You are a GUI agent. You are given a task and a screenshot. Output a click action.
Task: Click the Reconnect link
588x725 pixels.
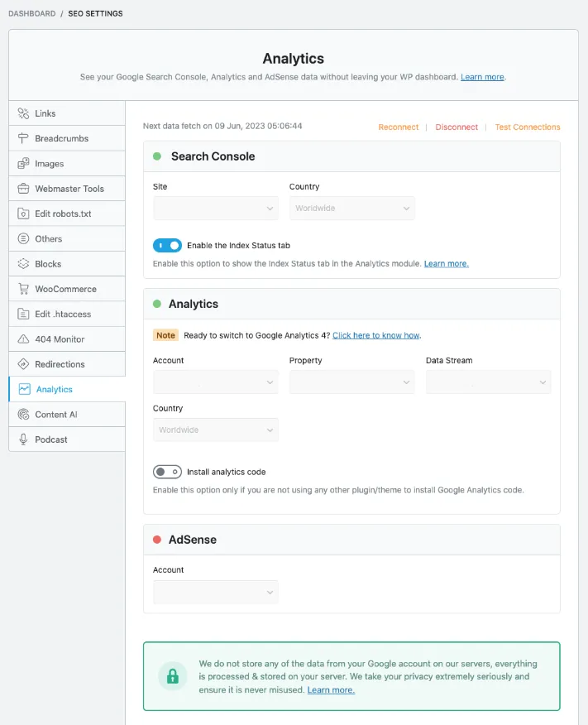(399, 127)
